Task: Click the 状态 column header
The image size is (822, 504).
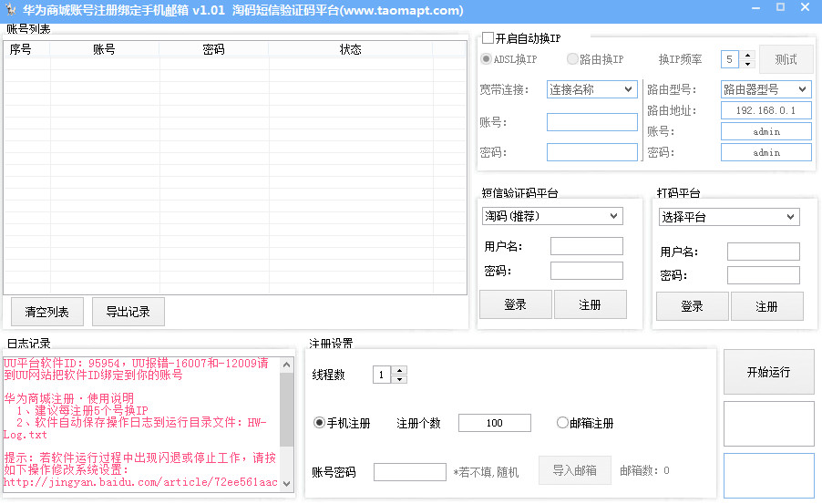Action: click(350, 49)
